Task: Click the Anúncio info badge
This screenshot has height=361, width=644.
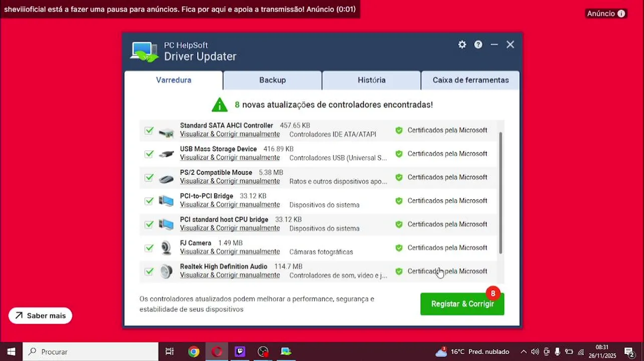Action: pyautogui.click(x=606, y=14)
